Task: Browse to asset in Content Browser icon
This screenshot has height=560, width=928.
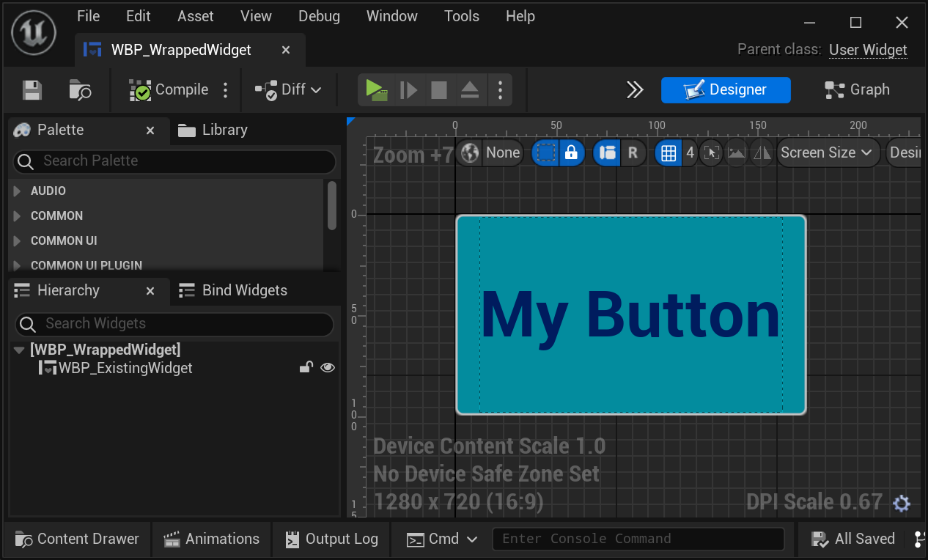Action: click(x=80, y=90)
